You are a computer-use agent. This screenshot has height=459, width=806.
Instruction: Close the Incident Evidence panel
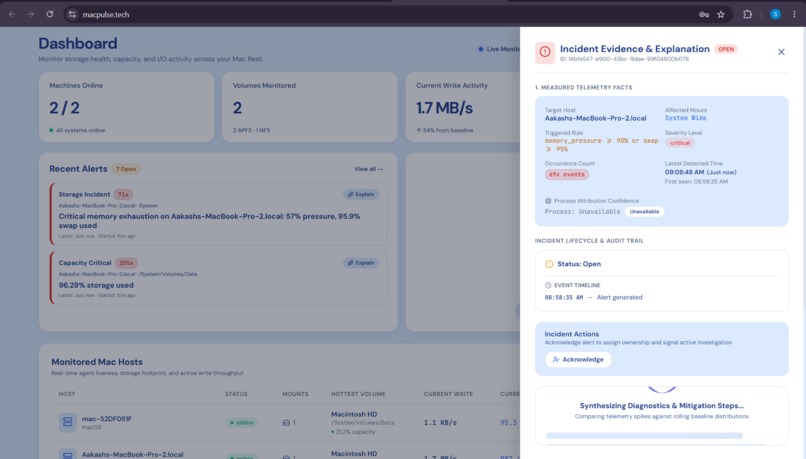pos(781,52)
